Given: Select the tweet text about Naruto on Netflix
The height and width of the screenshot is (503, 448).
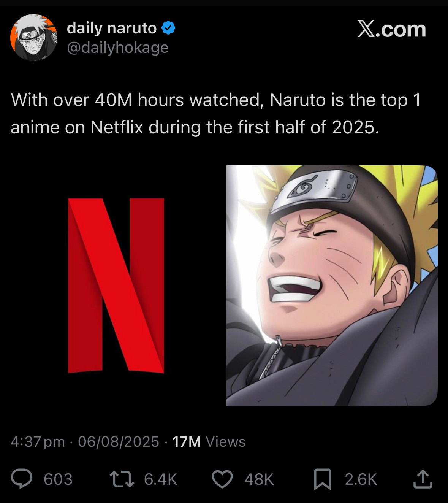Looking at the screenshot, I should click(216, 114).
